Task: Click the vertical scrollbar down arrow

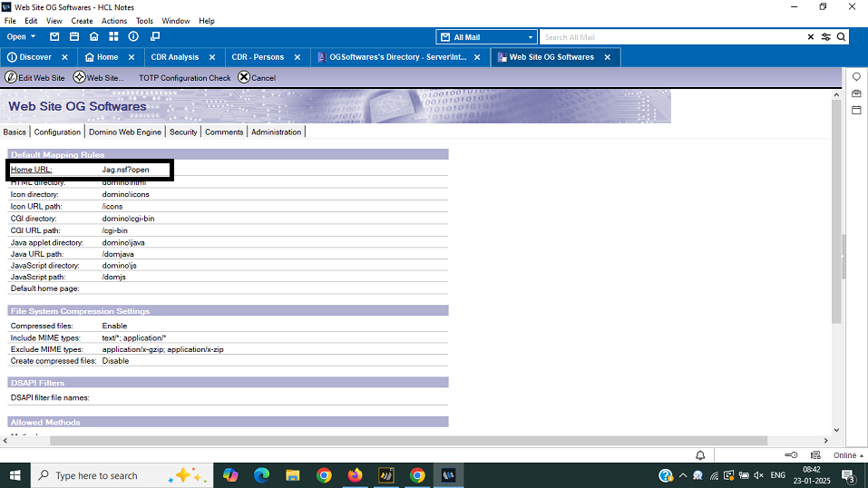Action: [836, 430]
